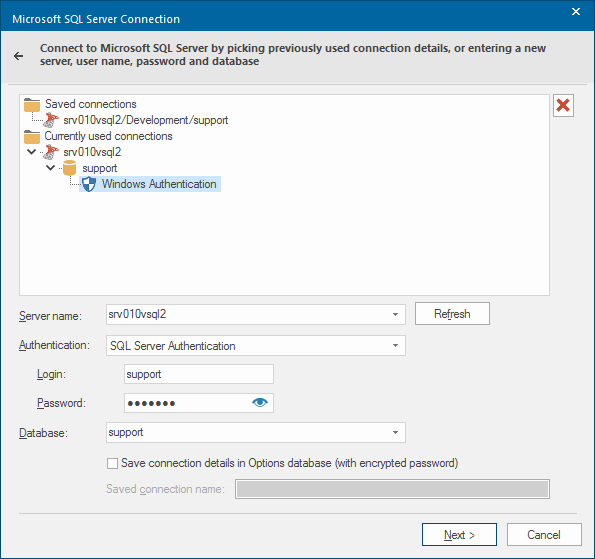Enable Save connection details in Options database
The height and width of the screenshot is (559, 595).
[x=112, y=463]
